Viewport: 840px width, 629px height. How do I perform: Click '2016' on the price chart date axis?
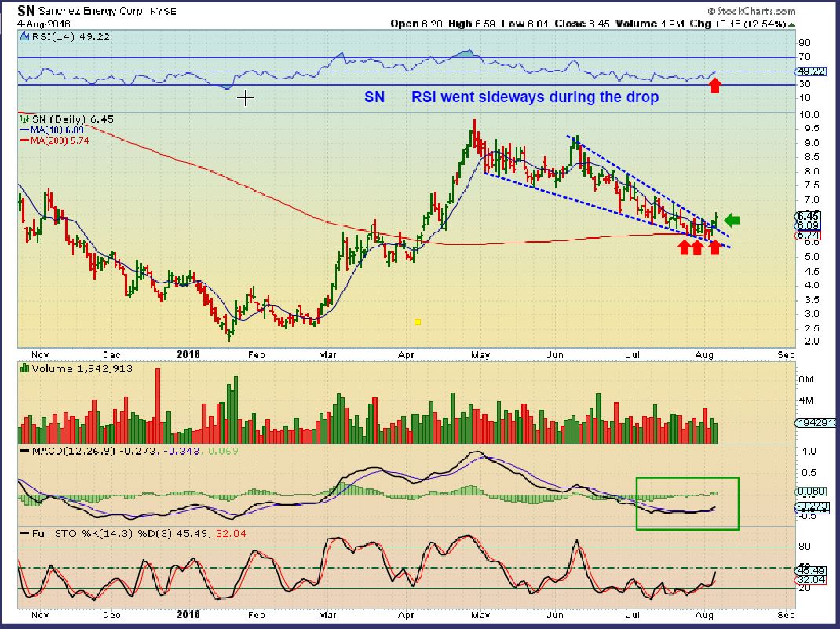(188, 355)
